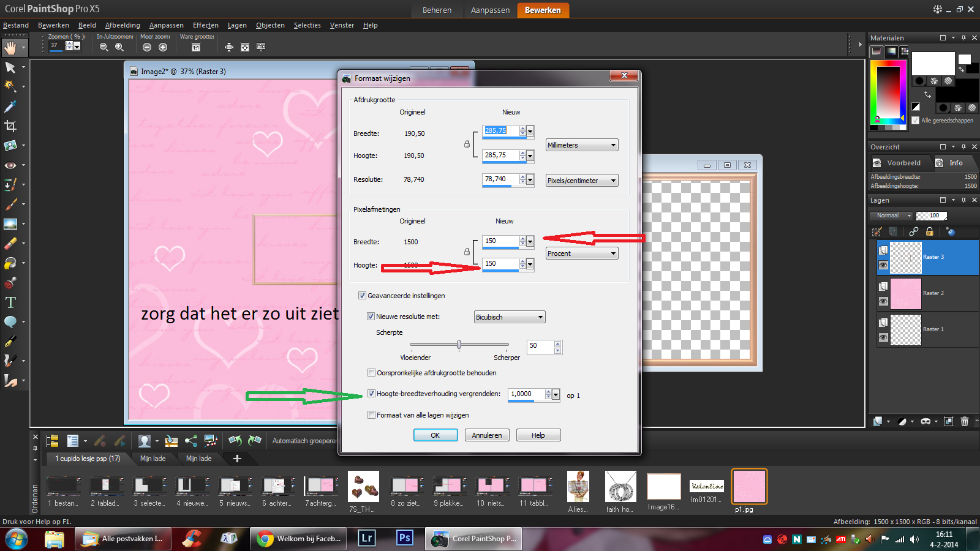Activate the Crop tool
Viewport: 980px width, 551px height.
(10, 126)
